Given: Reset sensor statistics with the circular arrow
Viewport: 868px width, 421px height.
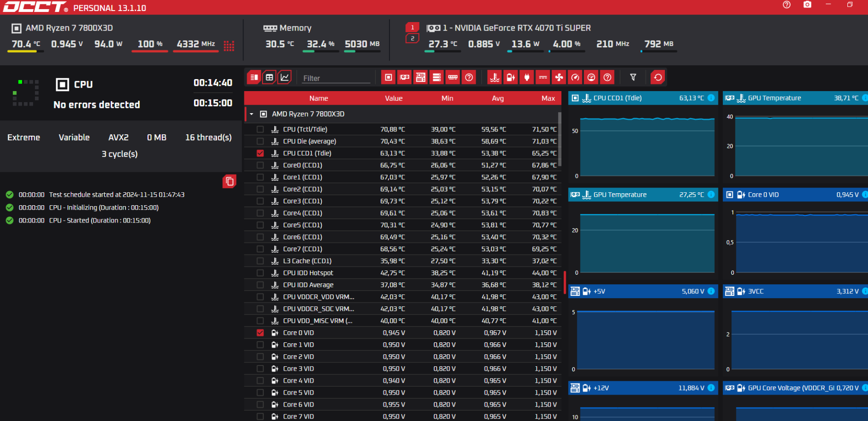Looking at the screenshot, I should click(658, 77).
